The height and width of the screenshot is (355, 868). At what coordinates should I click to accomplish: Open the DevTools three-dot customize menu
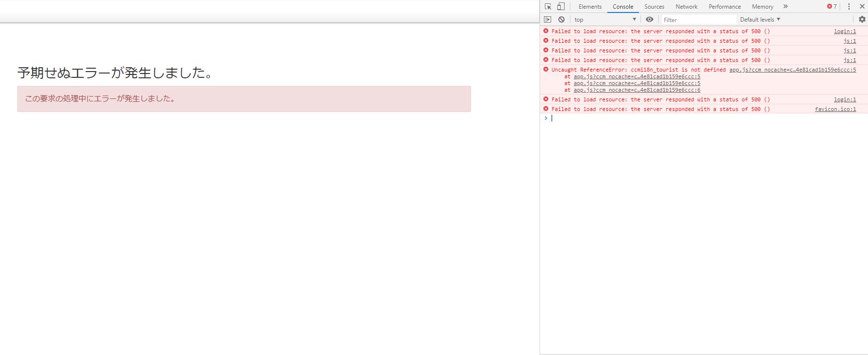(849, 7)
